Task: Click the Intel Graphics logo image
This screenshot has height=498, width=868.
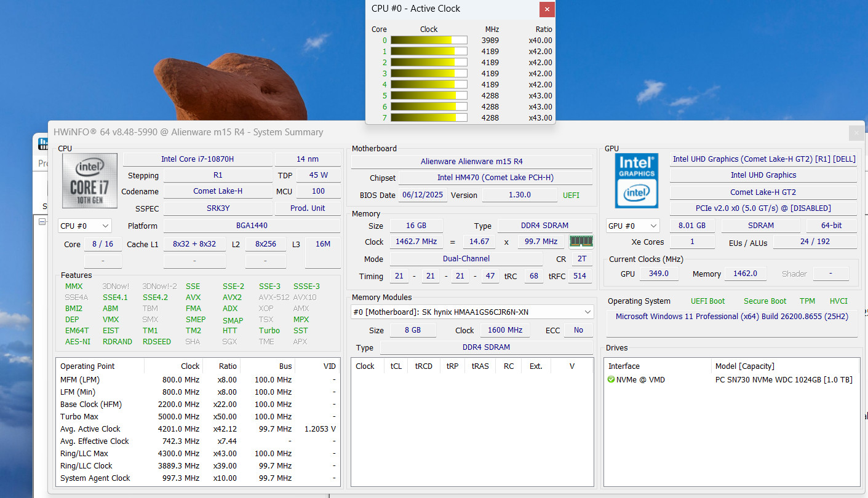Action: pos(637,181)
